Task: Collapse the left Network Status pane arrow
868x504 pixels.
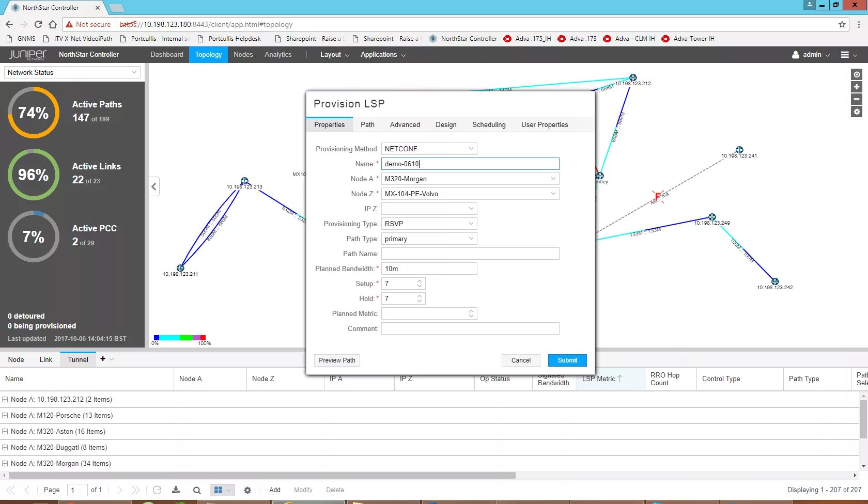Action: 154,186
